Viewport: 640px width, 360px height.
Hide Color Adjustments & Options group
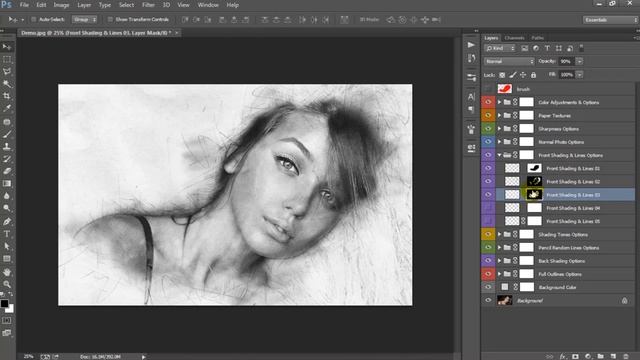488,102
